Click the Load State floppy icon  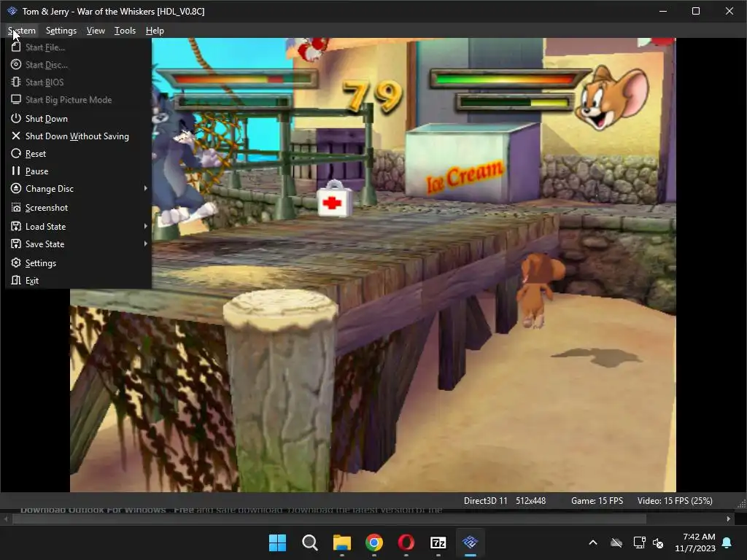pyautogui.click(x=16, y=226)
